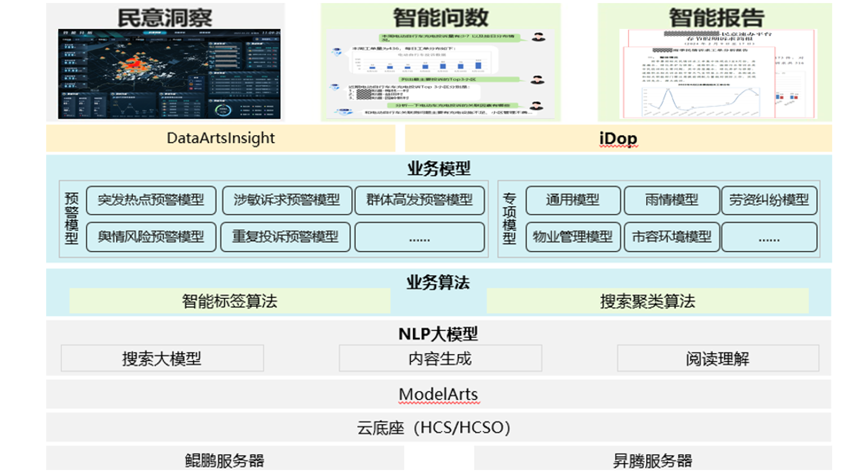Click the 突发热点预警模型 box

151,200
